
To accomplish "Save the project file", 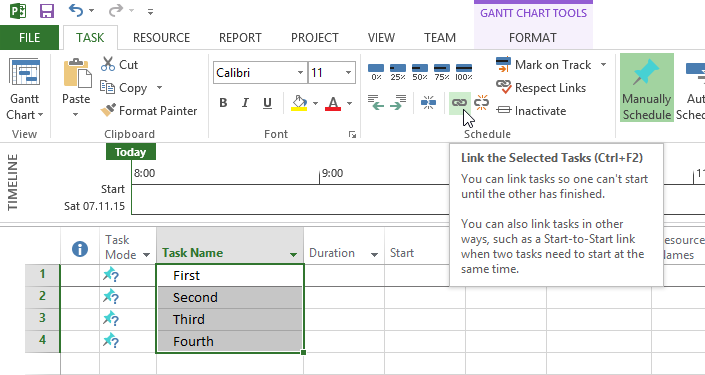I will pos(47,11).
